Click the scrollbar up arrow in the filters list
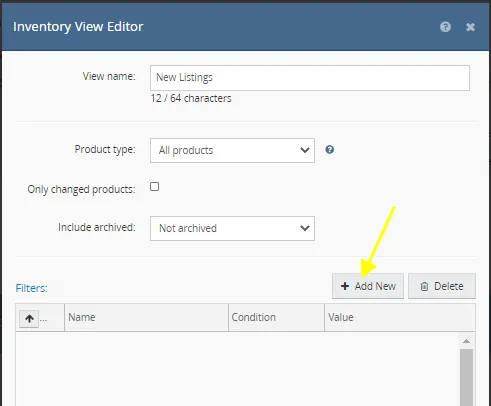 pyautogui.click(x=467, y=341)
